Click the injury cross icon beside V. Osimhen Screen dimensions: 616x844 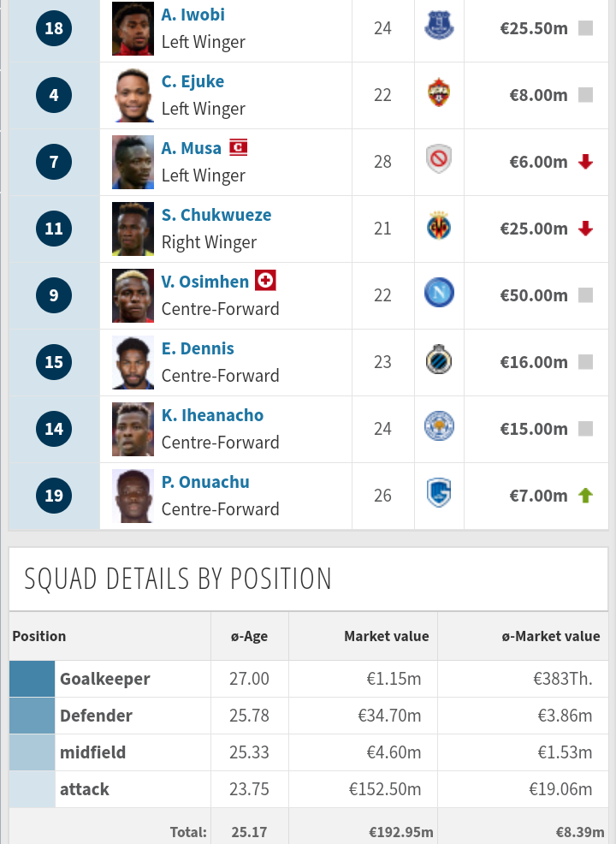click(x=265, y=281)
